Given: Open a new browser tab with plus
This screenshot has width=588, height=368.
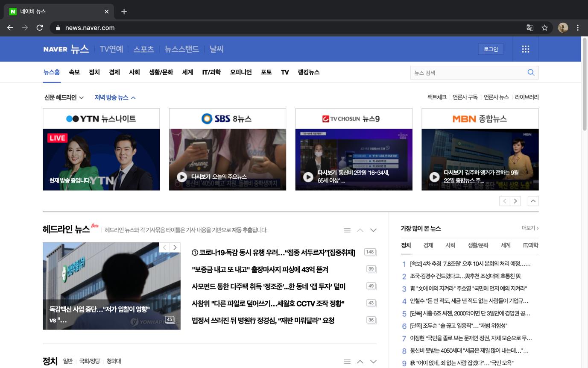Looking at the screenshot, I should pos(124,12).
